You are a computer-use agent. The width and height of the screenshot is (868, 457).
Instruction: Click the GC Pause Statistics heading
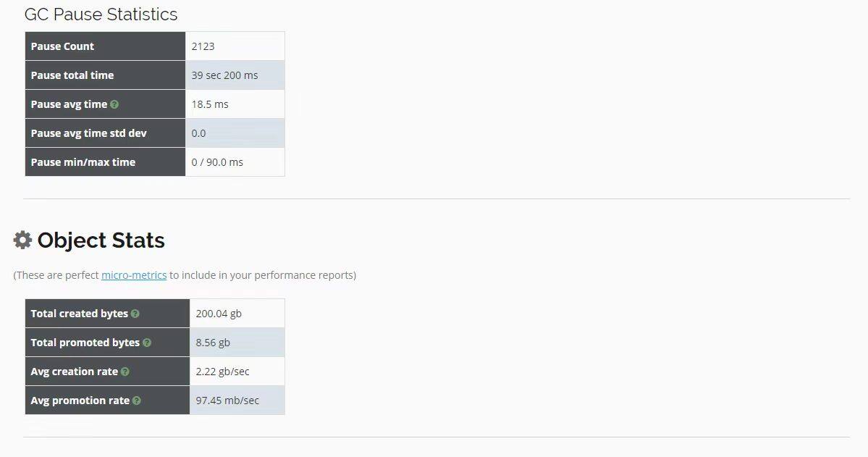click(x=101, y=14)
